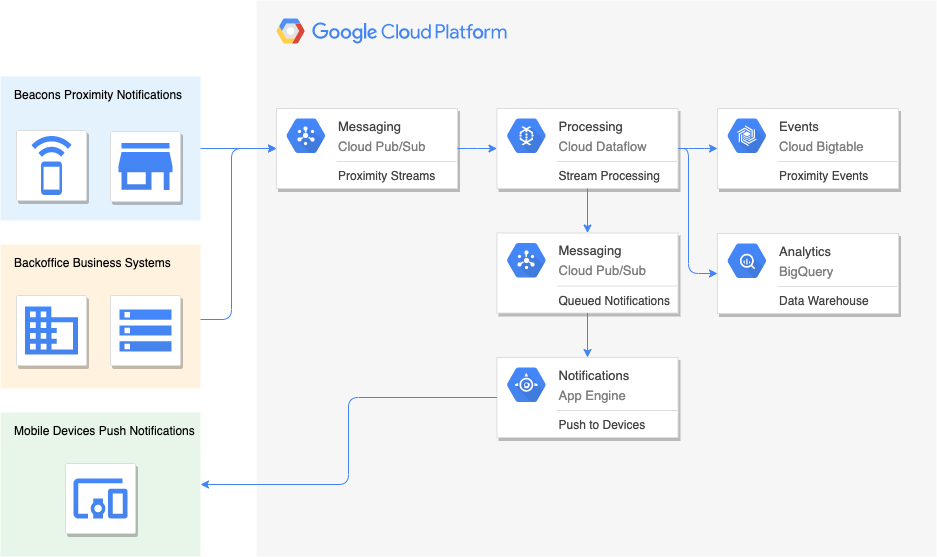The height and width of the screenshot is (557, 937).
Task: Click Cloud Pub/Sub label above Proximity Streams
Action: 381,146
